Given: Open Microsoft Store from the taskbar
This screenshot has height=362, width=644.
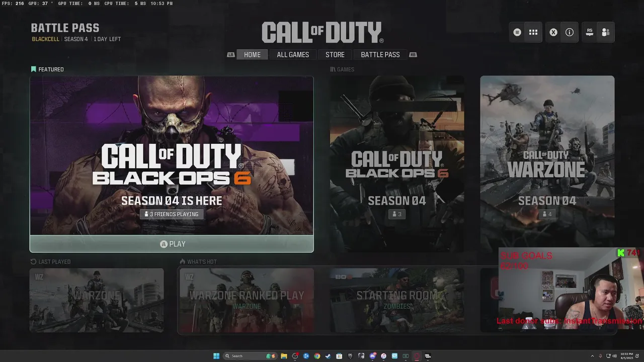Looking at the screenshot, I should tap(339, 356).
